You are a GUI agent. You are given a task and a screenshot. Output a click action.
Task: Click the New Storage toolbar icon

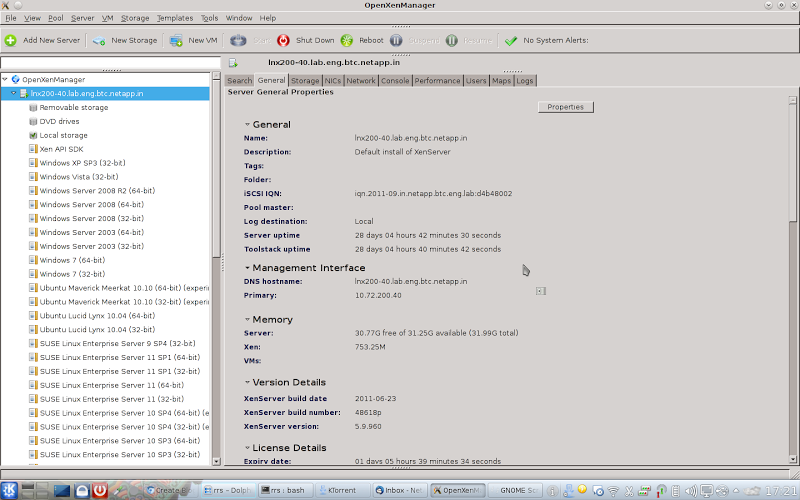coord(99,40)
